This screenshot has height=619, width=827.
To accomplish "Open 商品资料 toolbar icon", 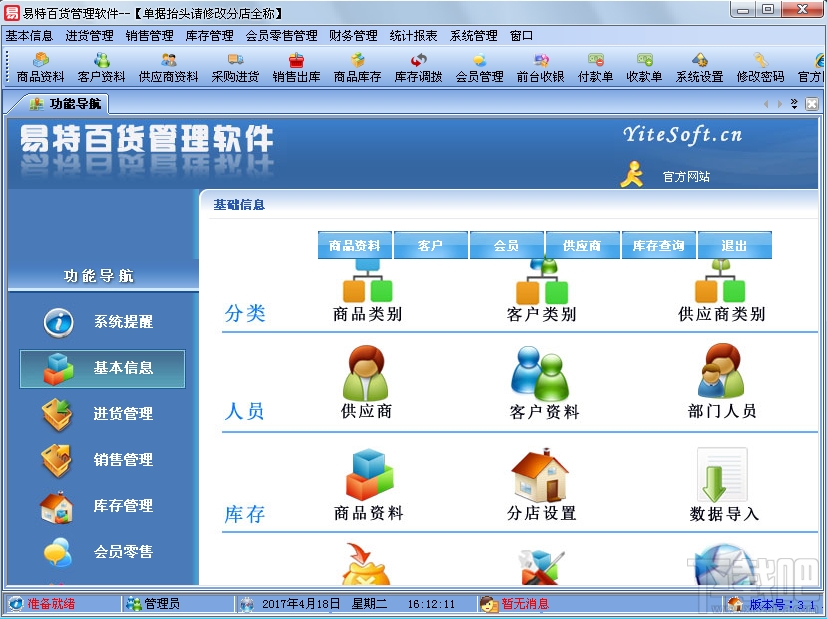I will [40, 68].
